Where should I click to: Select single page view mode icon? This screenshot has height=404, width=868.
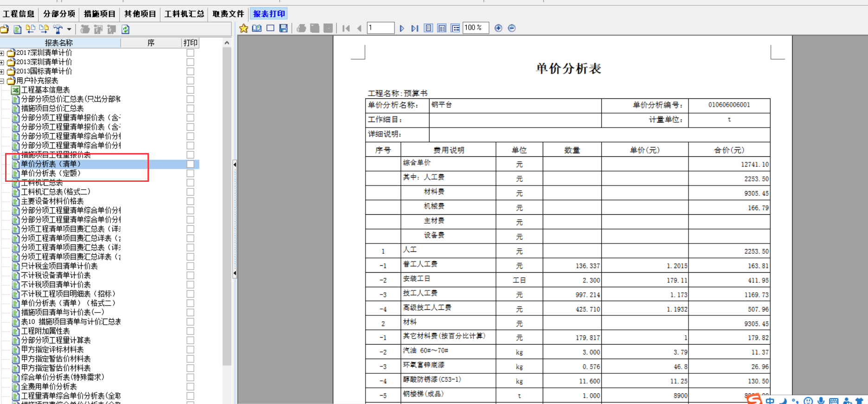click(429, 28)
